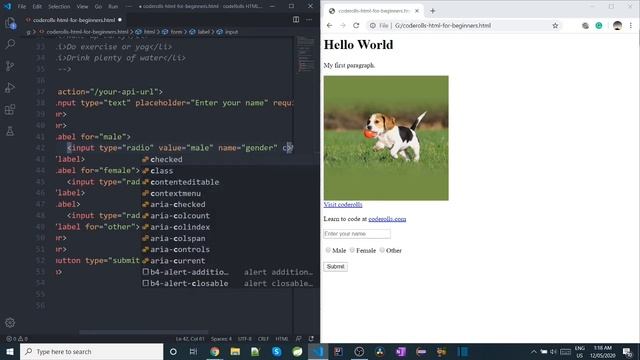The image size is (640, 360).
Task: Reload the page in Chrome
Action: coord(356,25)
